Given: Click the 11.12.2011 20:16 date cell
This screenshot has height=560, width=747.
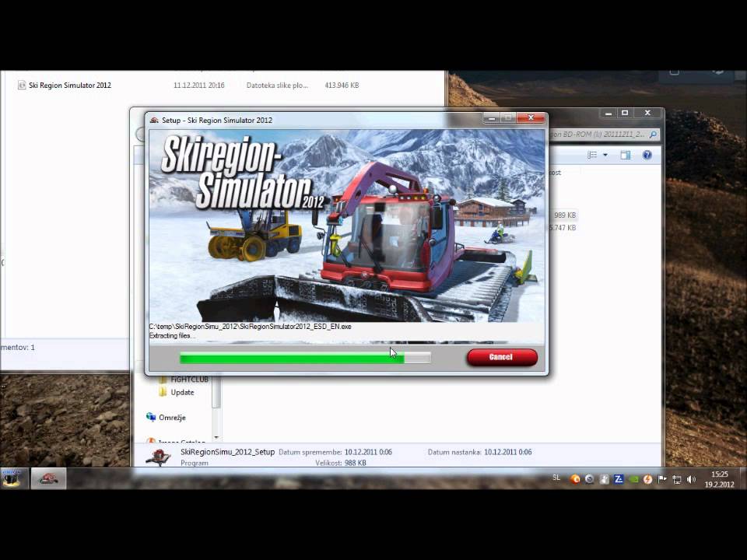Looking at the screenshot, I should [x=199, y=86].
